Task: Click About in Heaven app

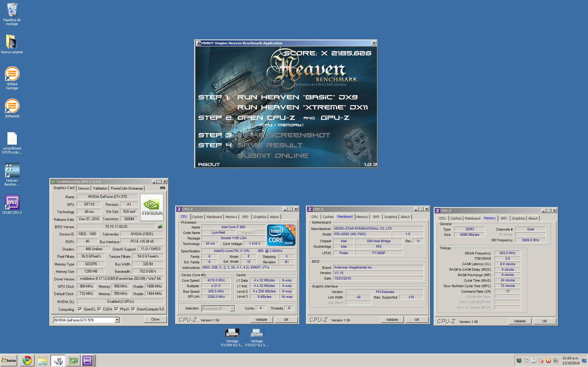Action: 209,165
